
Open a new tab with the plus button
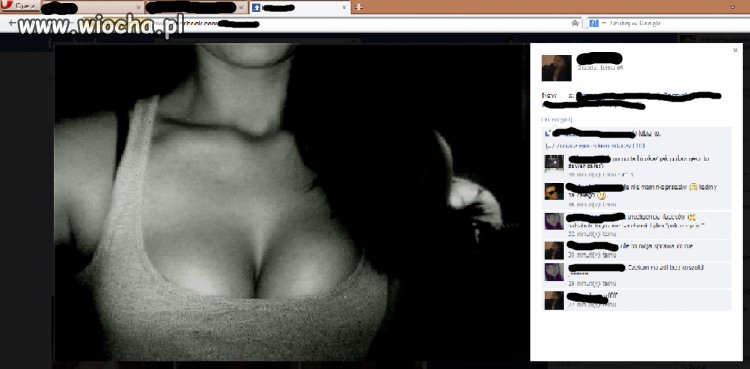pyautogui.click(x=359, y=7)
